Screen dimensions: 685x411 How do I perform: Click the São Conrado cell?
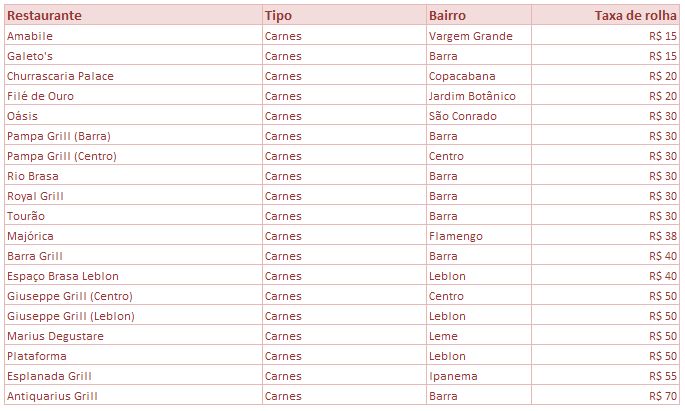[x=479, y=116]
